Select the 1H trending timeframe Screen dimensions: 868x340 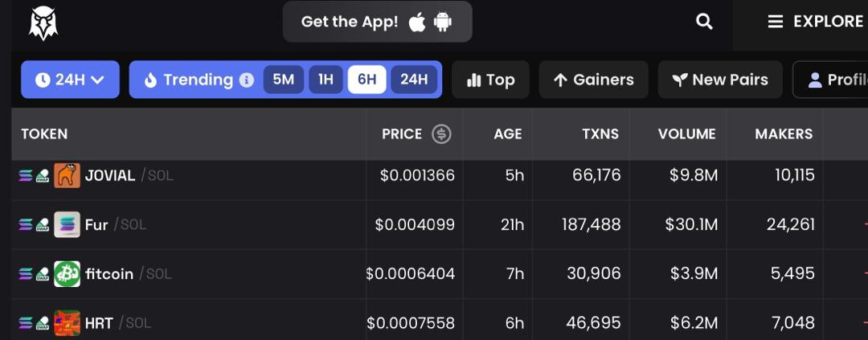pyautogui.click(x=325, y=80)
